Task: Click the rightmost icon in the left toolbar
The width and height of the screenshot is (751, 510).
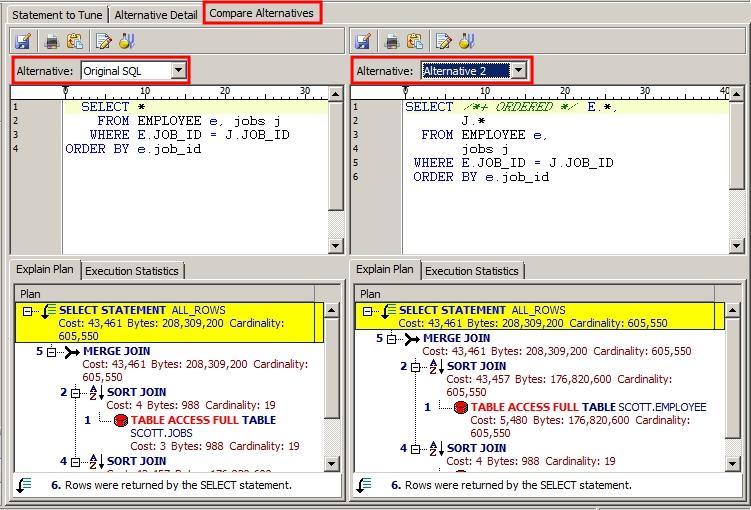Action: pos(126,41)
